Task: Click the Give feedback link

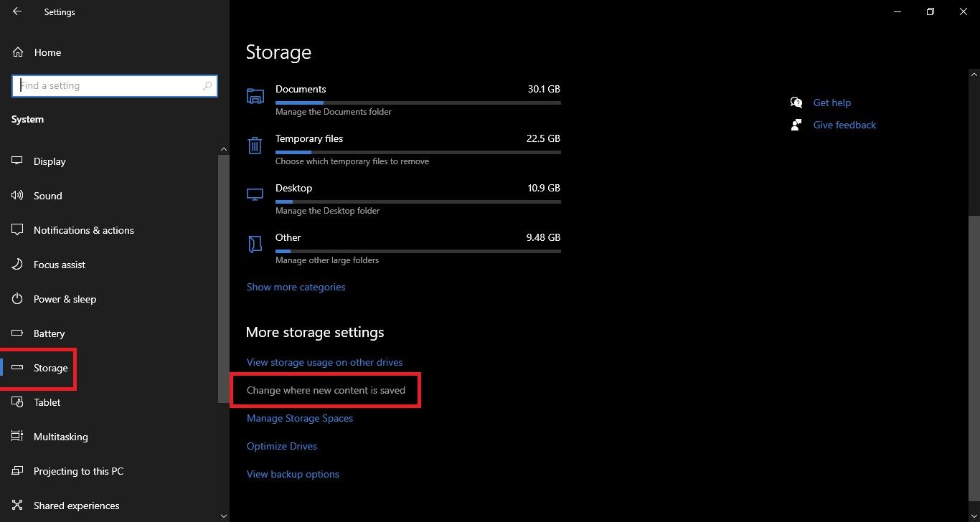Action: coord(844,125)
